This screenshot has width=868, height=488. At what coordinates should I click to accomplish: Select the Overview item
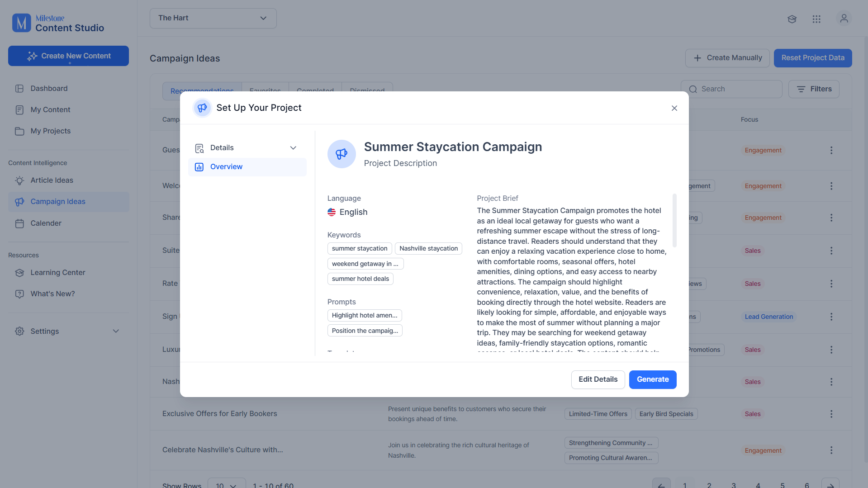247,167
